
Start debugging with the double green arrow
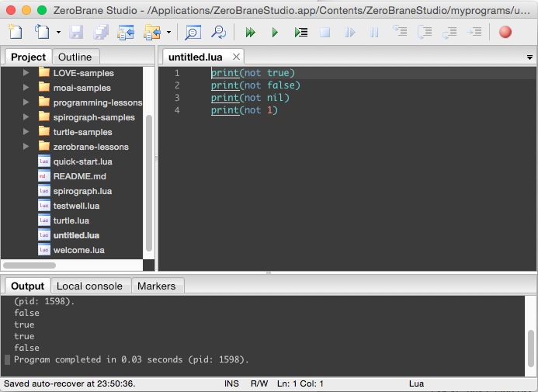(250, 33)
